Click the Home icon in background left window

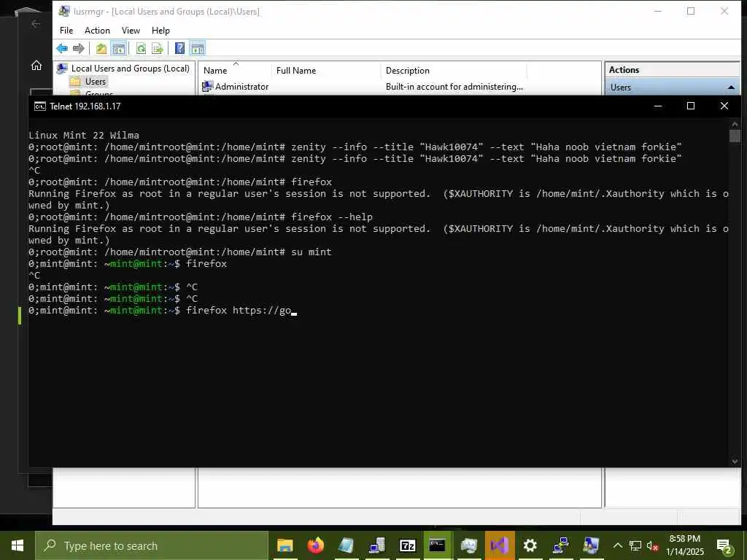tap(36, 66)
